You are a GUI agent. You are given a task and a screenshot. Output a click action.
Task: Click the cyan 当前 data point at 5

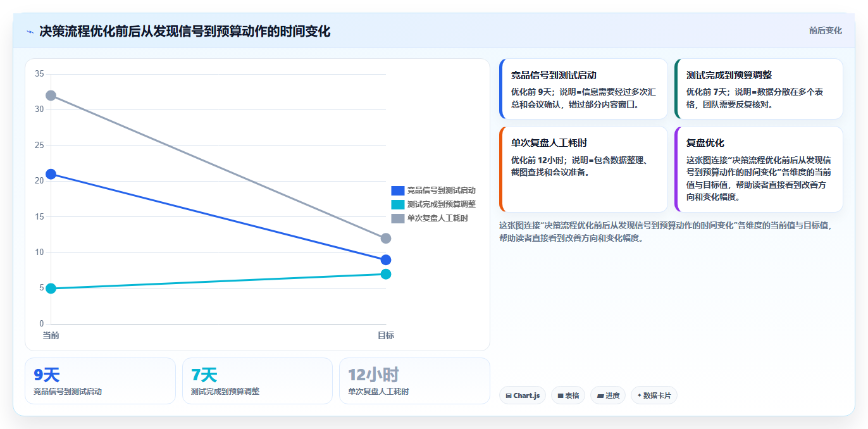click(51, 289)
